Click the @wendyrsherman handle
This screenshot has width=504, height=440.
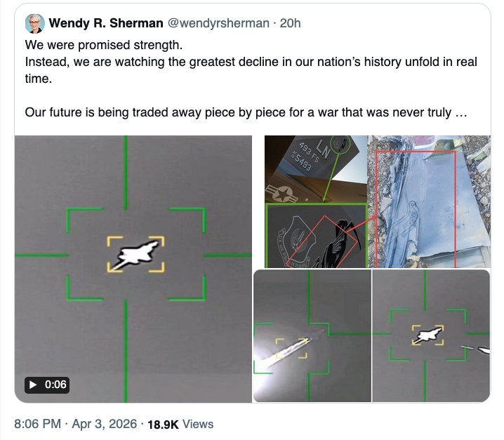pyautogui.click(x=218, y=24)
